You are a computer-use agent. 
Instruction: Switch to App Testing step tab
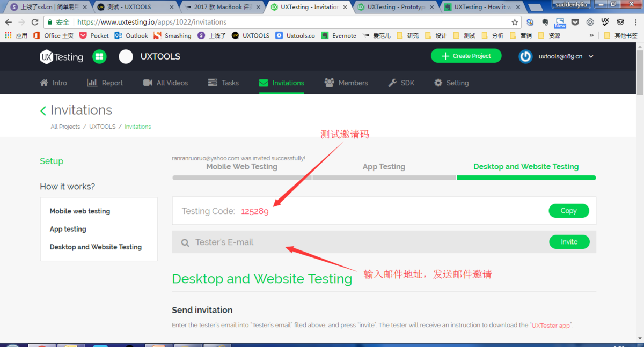pyautogui.click(x=384, y=167)
